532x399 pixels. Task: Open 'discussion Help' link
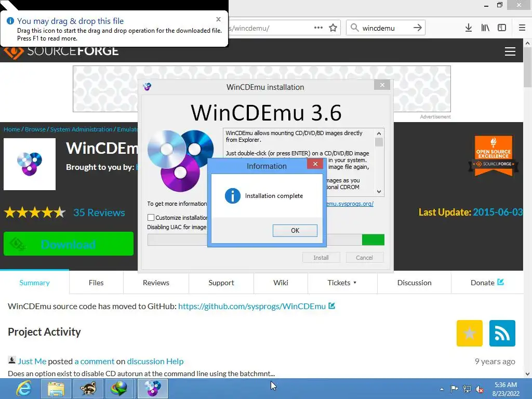click(155, 362)
